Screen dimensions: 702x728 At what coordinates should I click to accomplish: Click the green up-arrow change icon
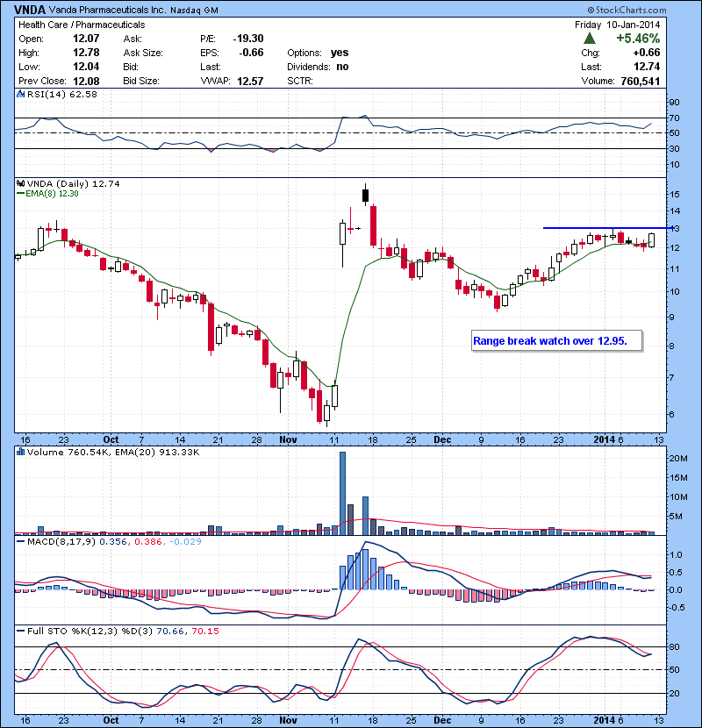589,38
